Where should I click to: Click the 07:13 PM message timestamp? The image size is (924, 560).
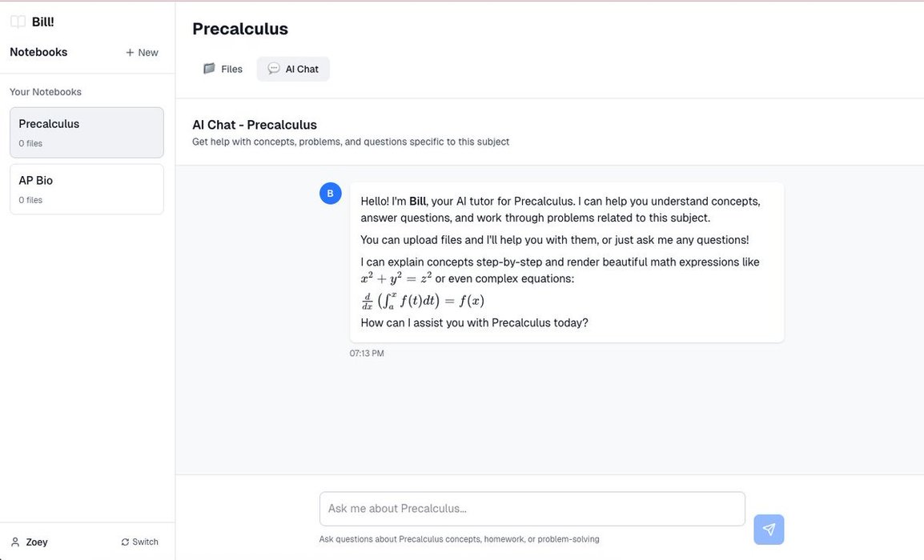click(367, 354)
